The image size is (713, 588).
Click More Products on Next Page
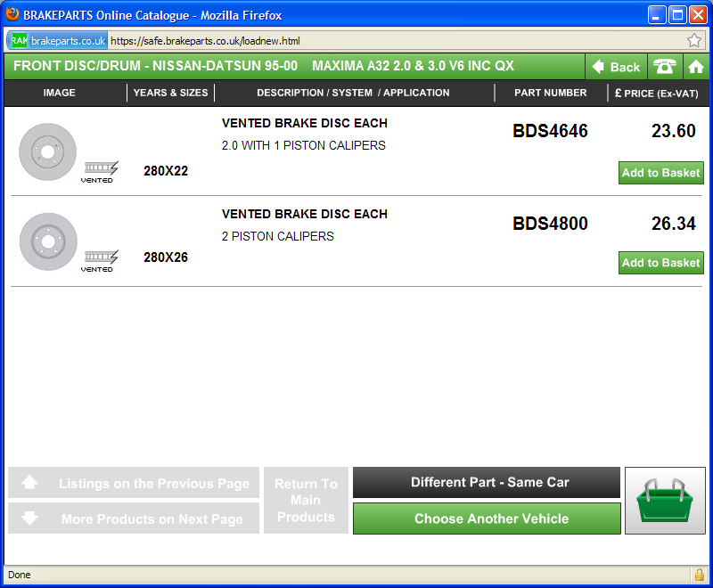[134, 519]
